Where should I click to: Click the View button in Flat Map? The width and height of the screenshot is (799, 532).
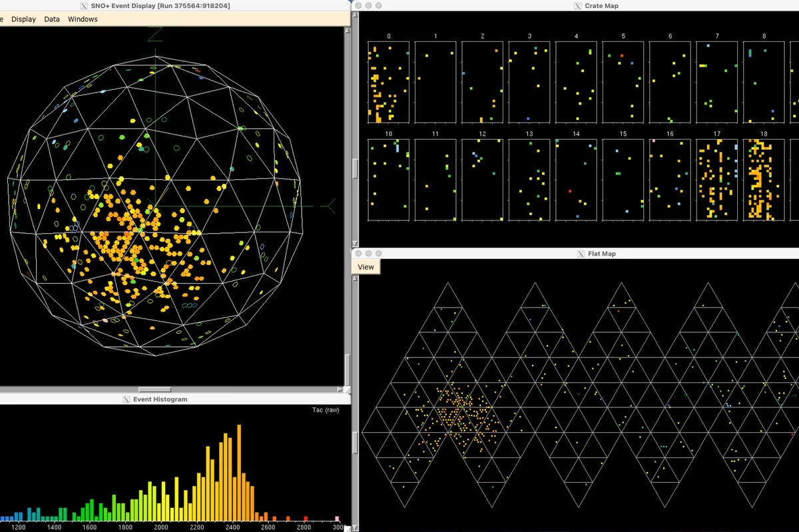pyautogui.click(x=366, y=267)
